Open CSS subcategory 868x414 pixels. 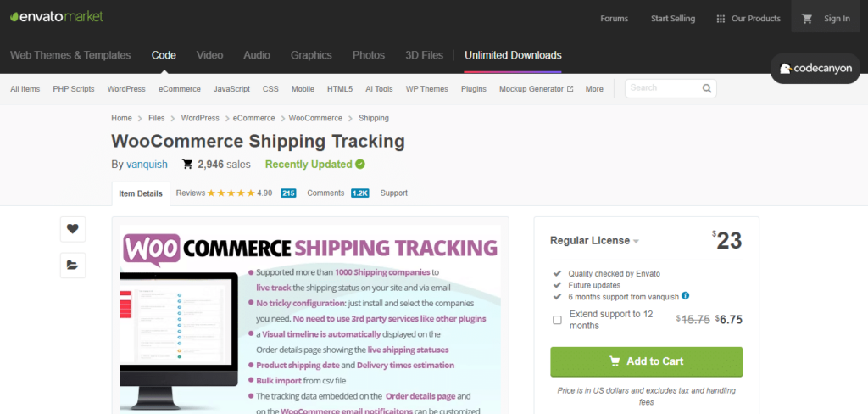270,89
